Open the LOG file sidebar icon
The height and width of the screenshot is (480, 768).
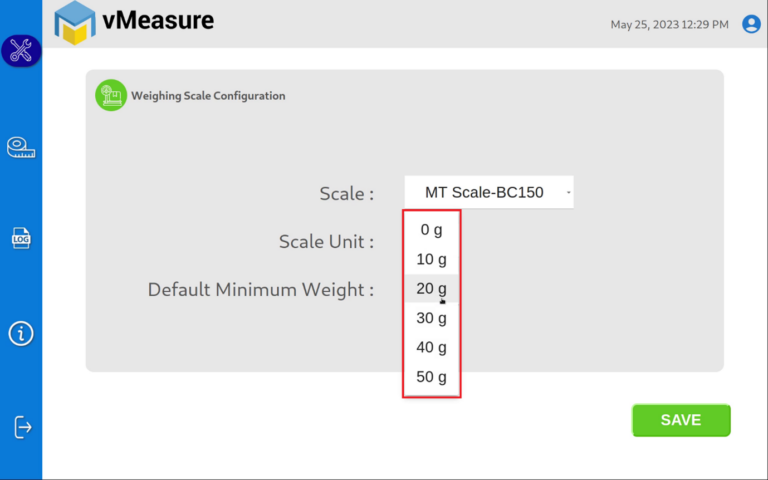(x=21, y=238)
